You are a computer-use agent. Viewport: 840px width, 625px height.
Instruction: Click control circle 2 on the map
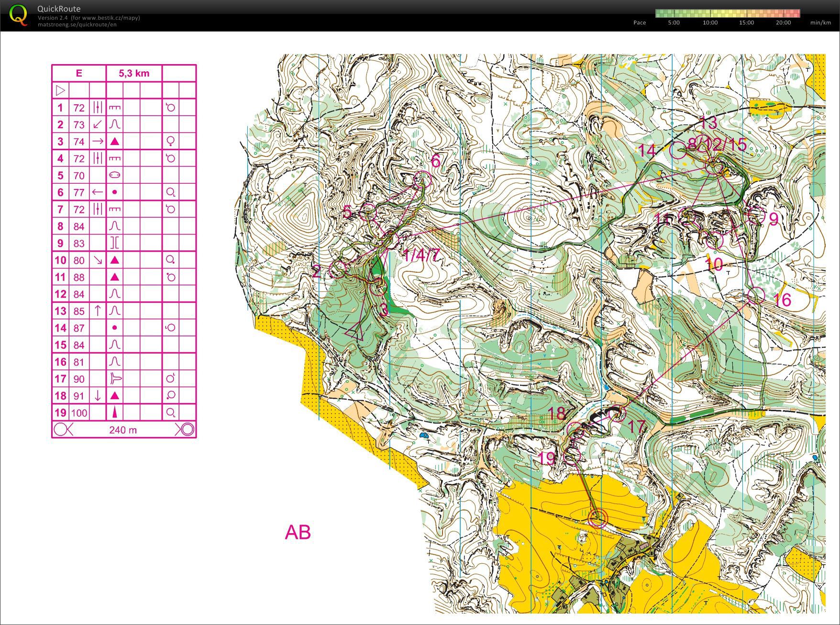[337, 269]
